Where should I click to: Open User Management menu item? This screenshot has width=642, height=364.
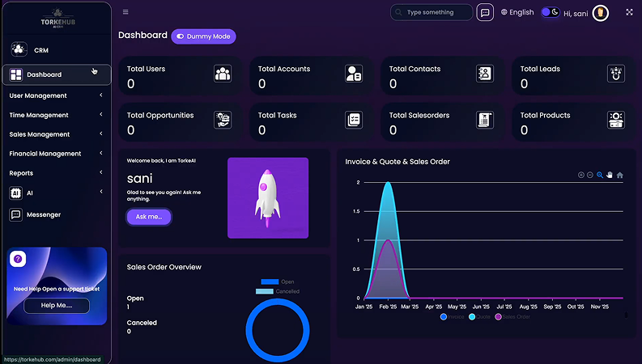(x=57, y=95)
